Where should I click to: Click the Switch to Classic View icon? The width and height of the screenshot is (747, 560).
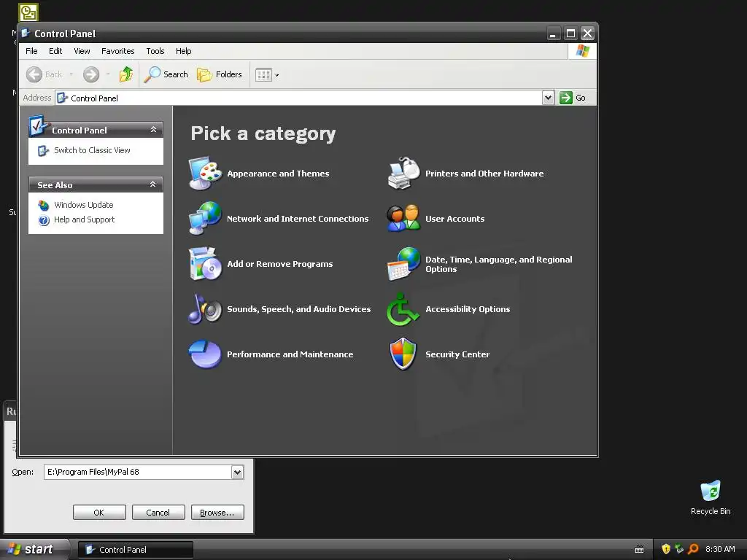(x=43, y=150)
